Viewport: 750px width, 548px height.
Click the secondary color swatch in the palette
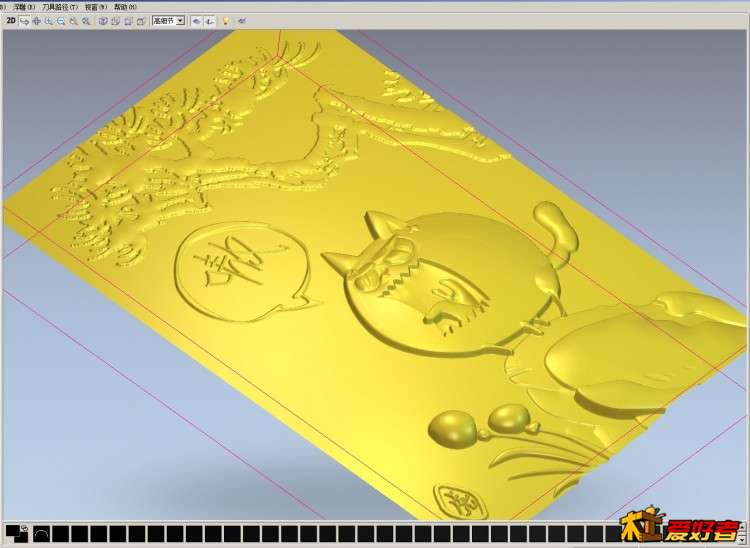[21, 537]
